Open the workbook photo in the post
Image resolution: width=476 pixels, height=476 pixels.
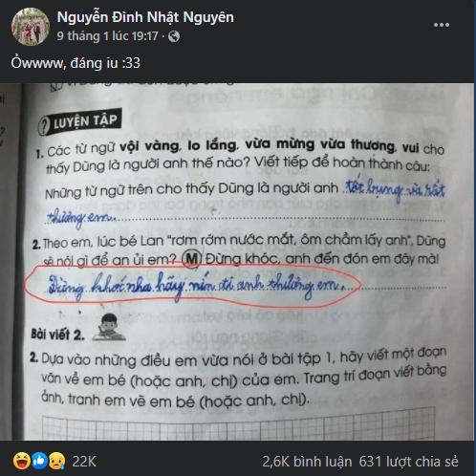(237, 262)
